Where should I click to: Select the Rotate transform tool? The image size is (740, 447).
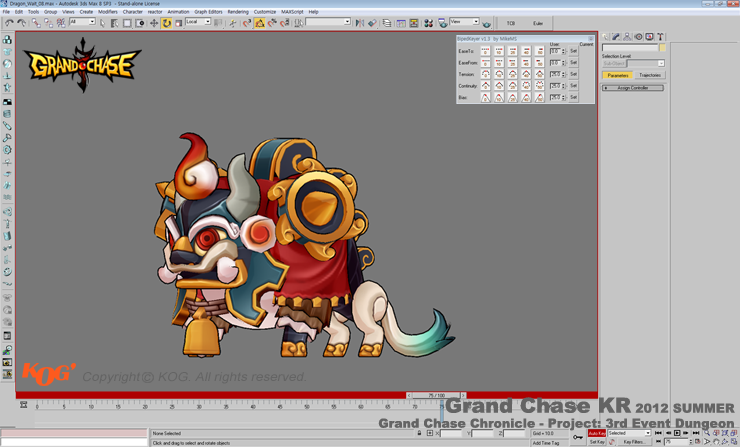click(x=166, y=22)
